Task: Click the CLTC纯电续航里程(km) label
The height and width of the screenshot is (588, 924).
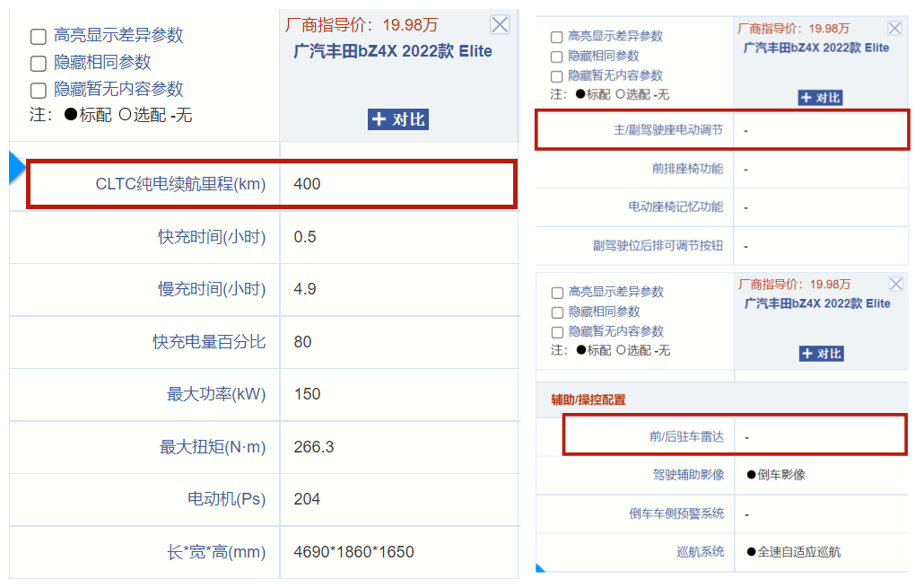Action: (x=180, y=184)
